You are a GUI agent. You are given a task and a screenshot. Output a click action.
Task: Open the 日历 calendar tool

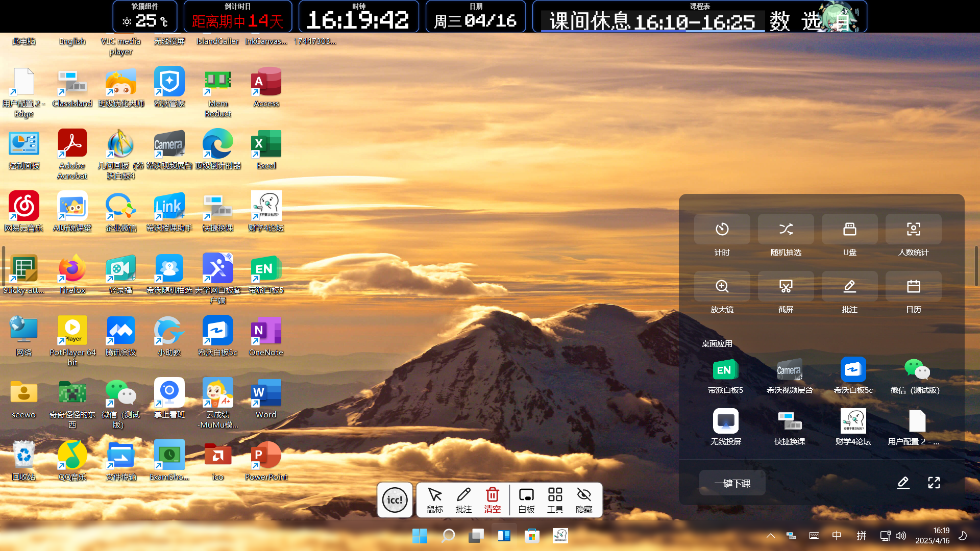click(913, 287)
